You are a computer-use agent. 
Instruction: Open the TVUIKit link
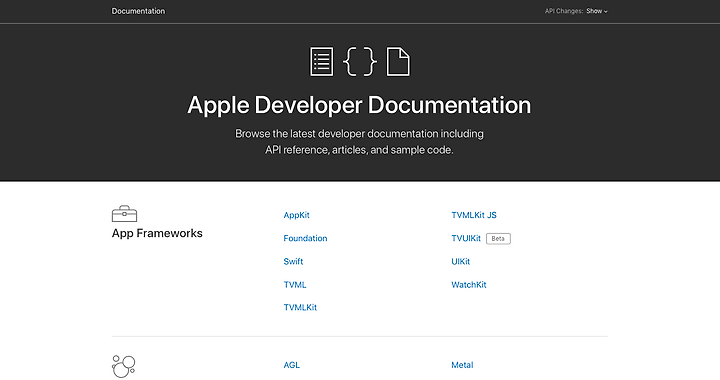(466, 238)
